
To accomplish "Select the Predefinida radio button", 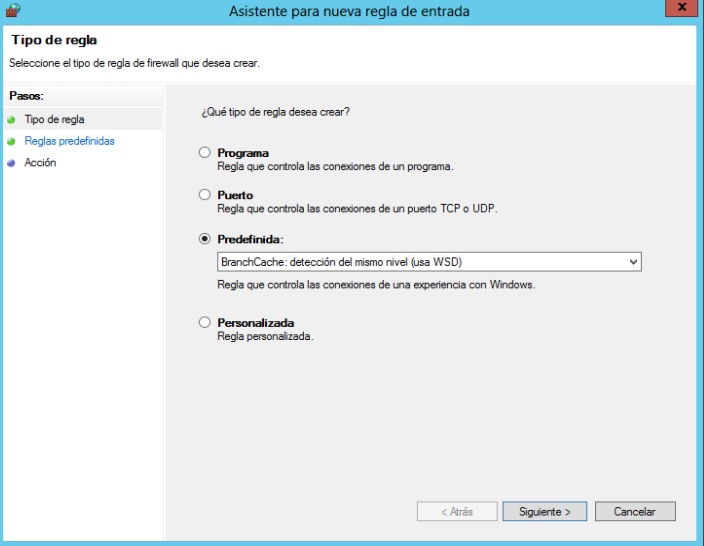I will pos(205,239).
